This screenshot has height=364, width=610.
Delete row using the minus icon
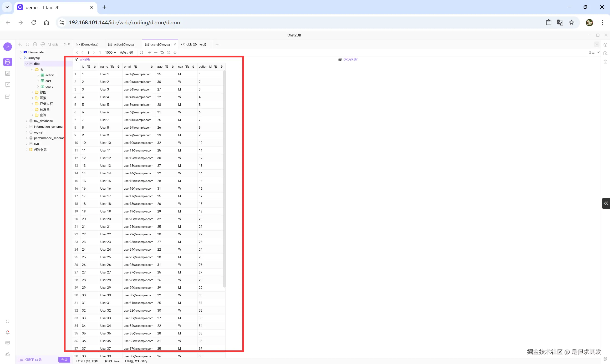[x=156, y=52]
